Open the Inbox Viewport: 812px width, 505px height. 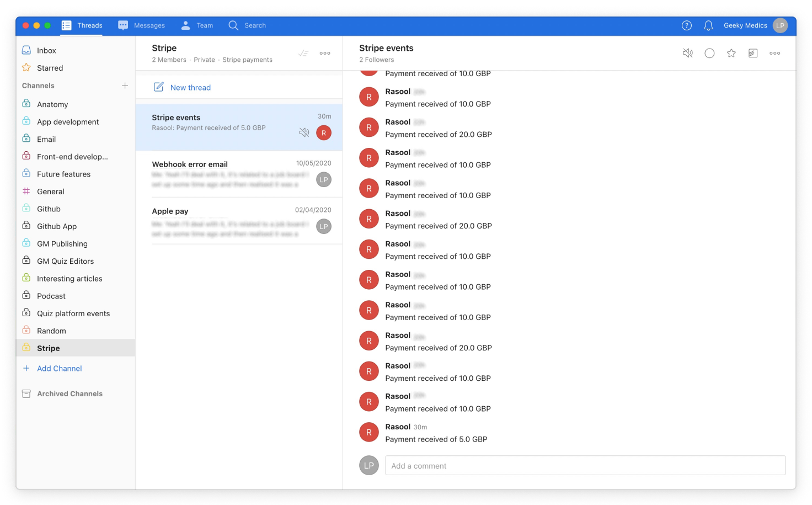pos(76,50)
